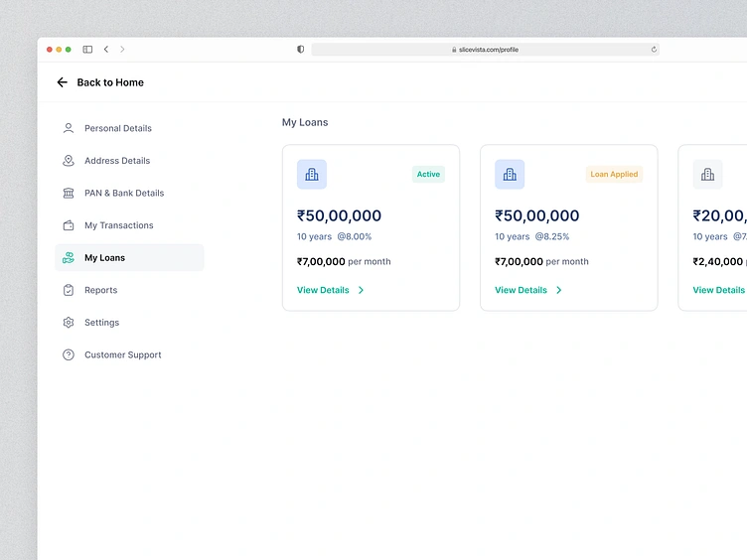
Task: Click the Loan Applied status badge
Action: (614, 175)
